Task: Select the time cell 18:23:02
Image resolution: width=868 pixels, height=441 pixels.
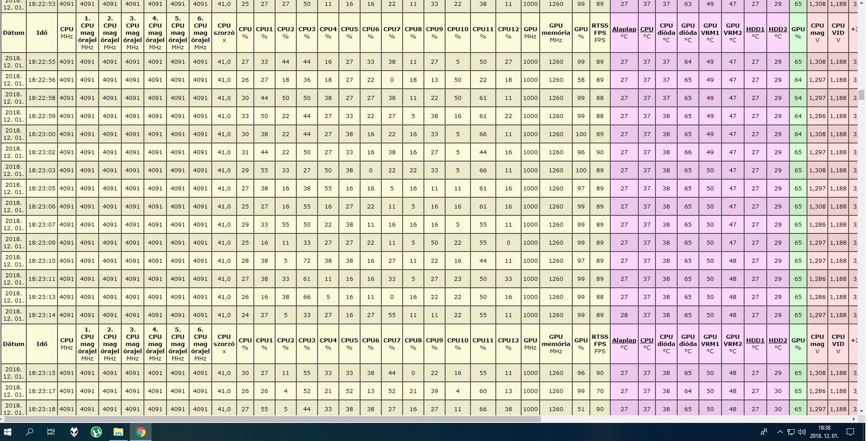Action: (x=42, y=152)
